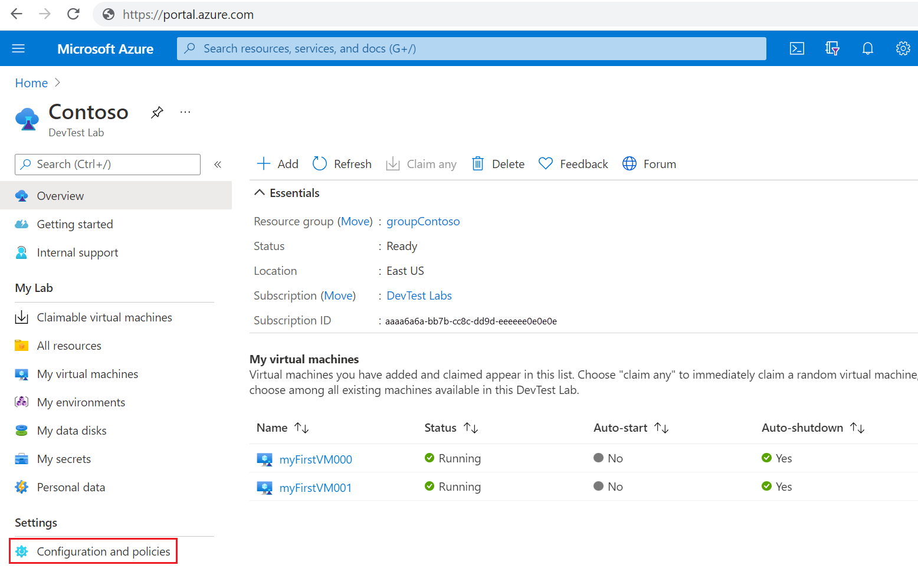Image resolution: width=918 pixels, height=588 pixels.
Task: Click Move next to Resource group
Action: (x=356, y=221)
